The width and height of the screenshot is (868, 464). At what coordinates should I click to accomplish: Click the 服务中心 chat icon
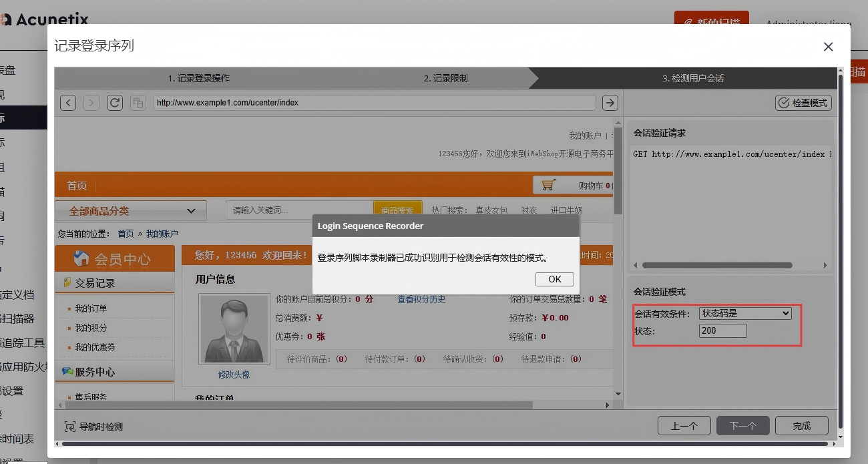click(67, 371)
